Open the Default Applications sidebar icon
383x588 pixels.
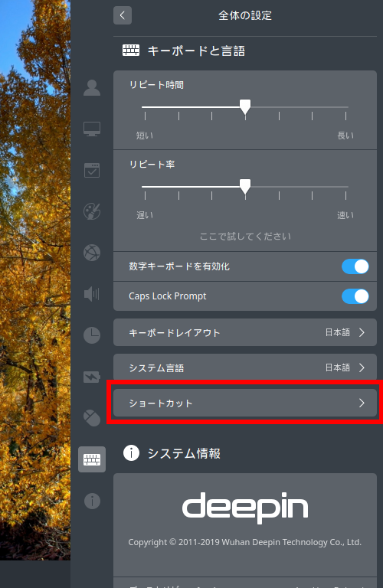pos(92,170)
